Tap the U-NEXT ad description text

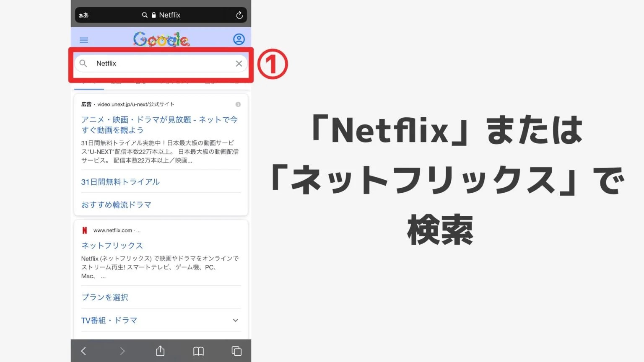160,152
